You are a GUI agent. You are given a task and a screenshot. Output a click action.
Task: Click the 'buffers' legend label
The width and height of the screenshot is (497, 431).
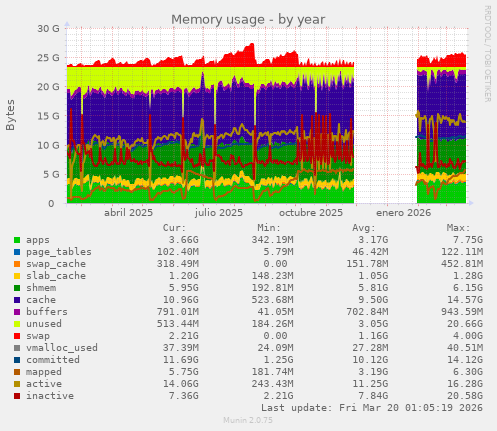point(47,312)
